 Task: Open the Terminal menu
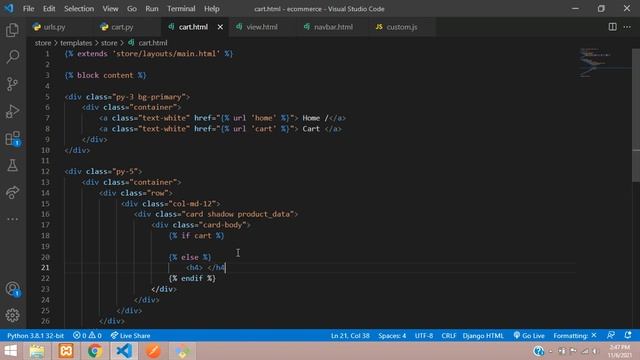click(181, 9)
